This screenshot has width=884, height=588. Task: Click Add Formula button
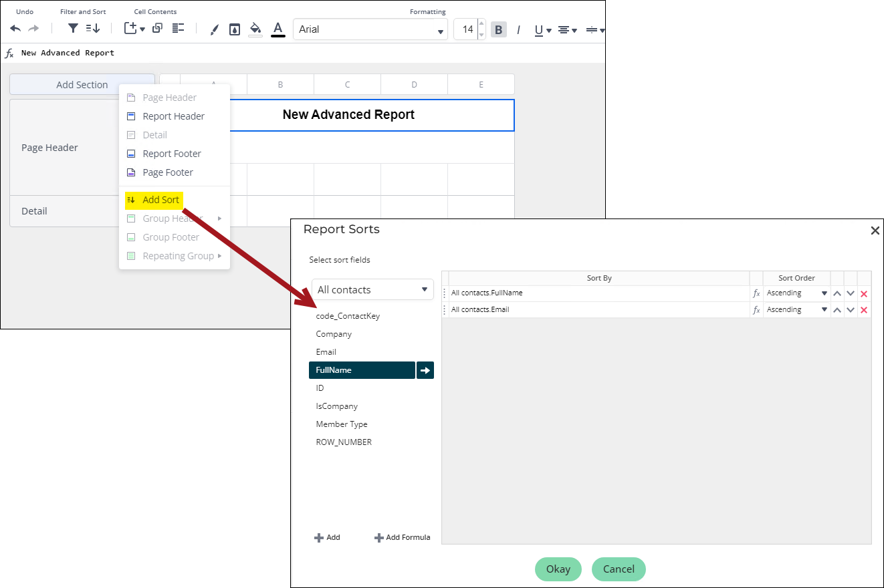pos(402,537)
